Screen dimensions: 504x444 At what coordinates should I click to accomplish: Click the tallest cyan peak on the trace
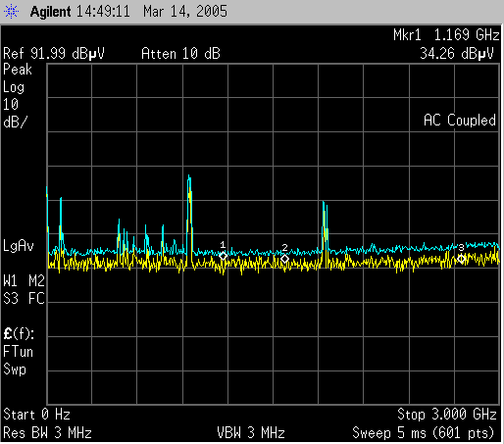[x=189, y=178]
